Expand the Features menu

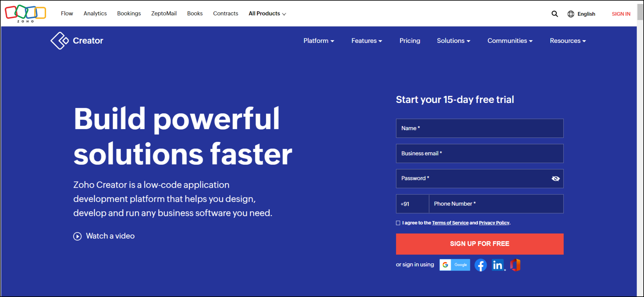367,41
